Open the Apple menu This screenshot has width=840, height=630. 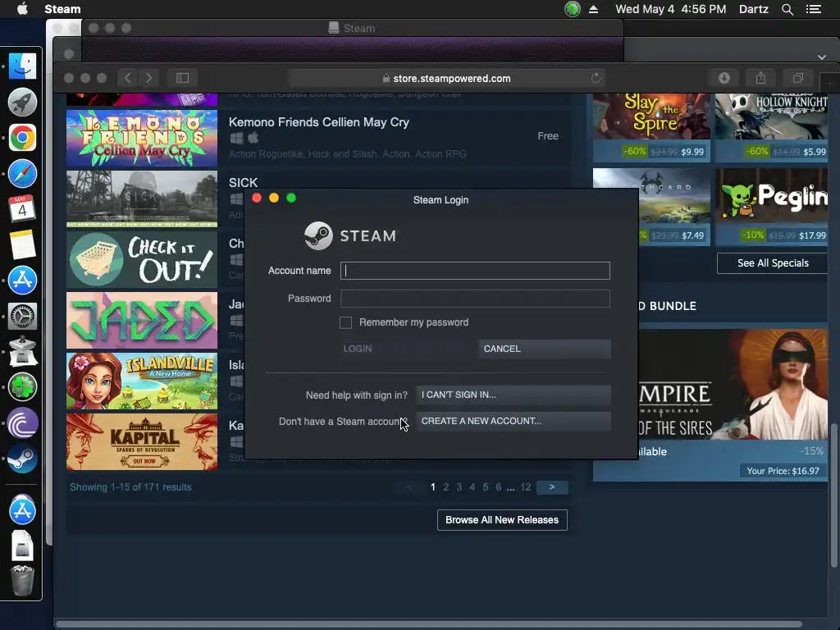[22, 8]
